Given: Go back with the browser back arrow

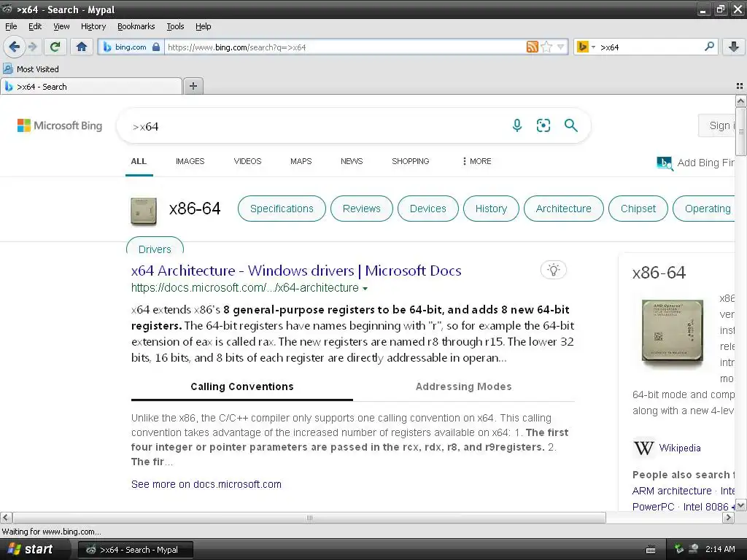Looking at the screenshot, I should pyautogui.click(x=14, y=47).
